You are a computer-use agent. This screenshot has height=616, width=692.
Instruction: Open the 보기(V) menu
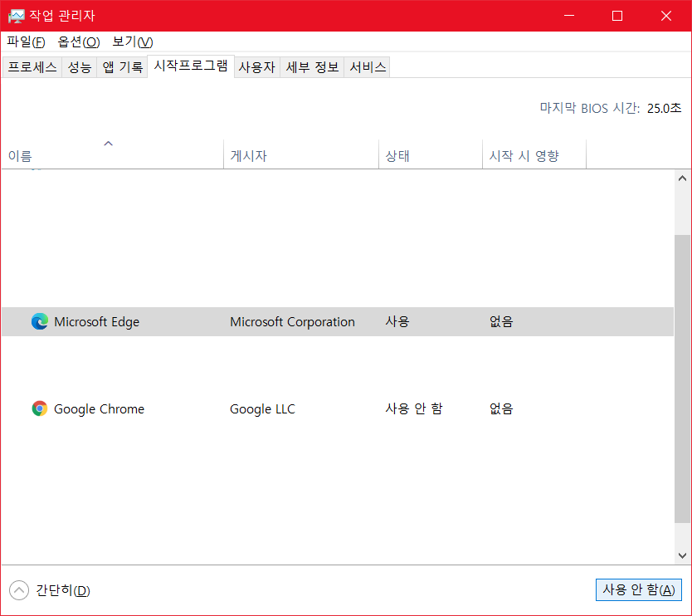click(133, 42)
